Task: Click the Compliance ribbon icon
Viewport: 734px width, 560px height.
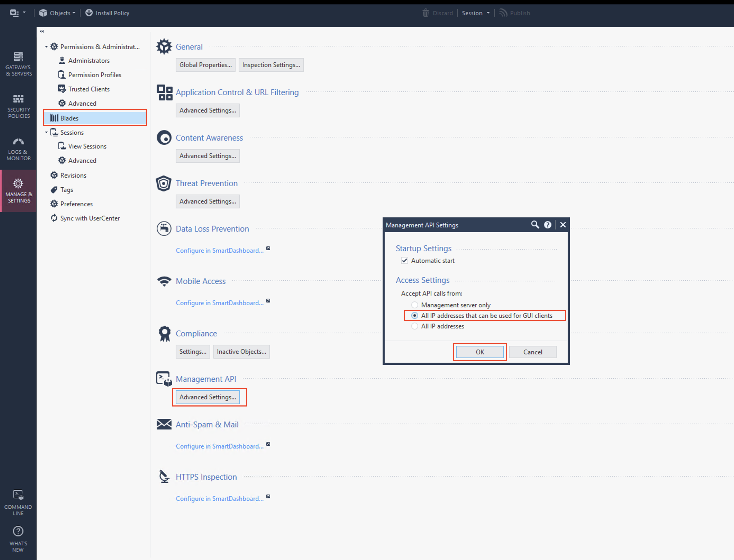Action: tap(165, 334)
